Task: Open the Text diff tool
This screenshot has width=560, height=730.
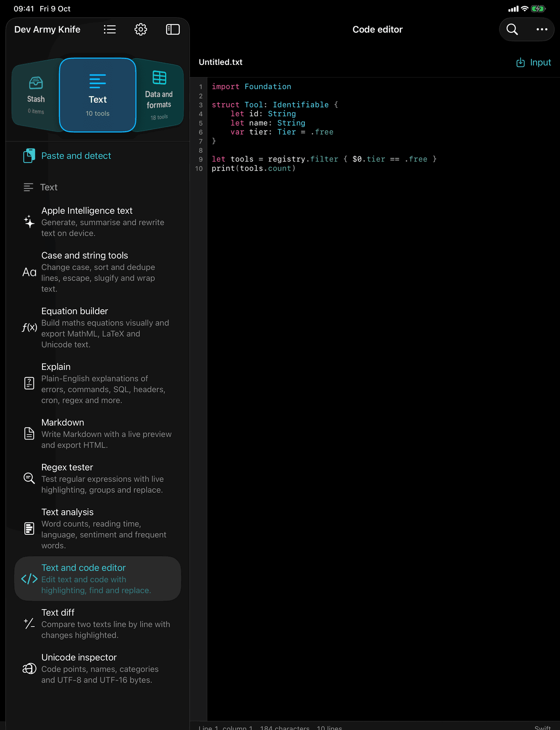Action: click(x=98, y=624)
